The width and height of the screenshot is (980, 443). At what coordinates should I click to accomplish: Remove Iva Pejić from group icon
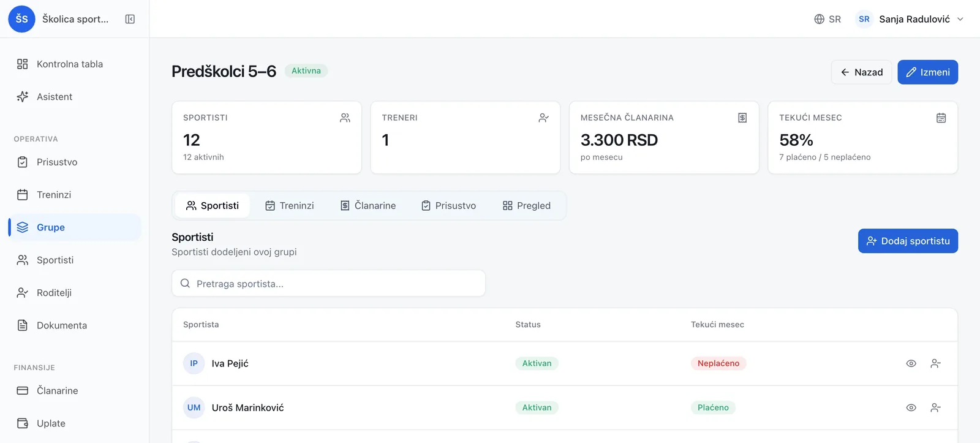[935, 363]
